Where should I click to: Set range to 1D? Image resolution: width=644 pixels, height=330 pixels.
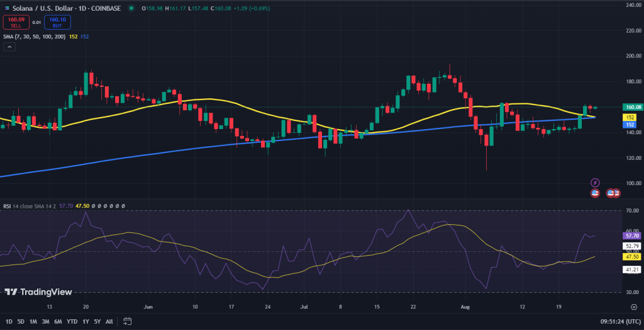(9, 321)
